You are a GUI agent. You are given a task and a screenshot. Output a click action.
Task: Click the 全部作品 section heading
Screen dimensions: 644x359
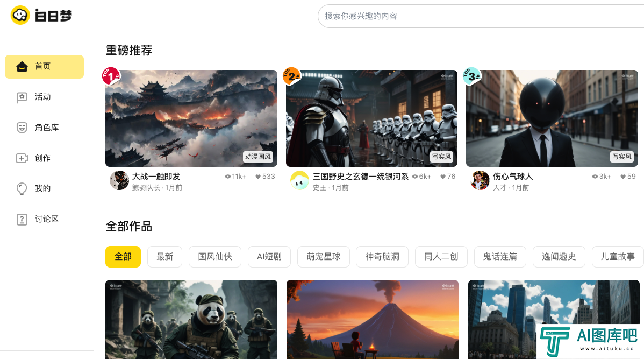(129, 226)
